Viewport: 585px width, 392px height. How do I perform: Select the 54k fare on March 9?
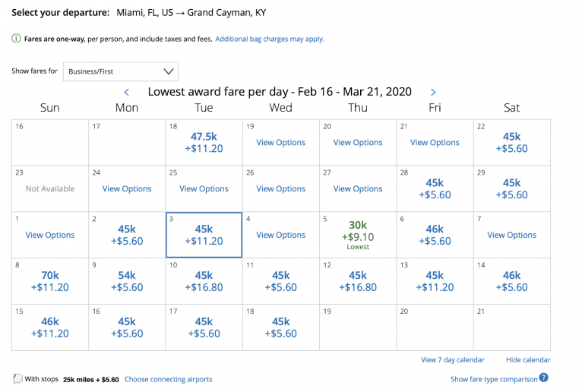click(127, 282)
